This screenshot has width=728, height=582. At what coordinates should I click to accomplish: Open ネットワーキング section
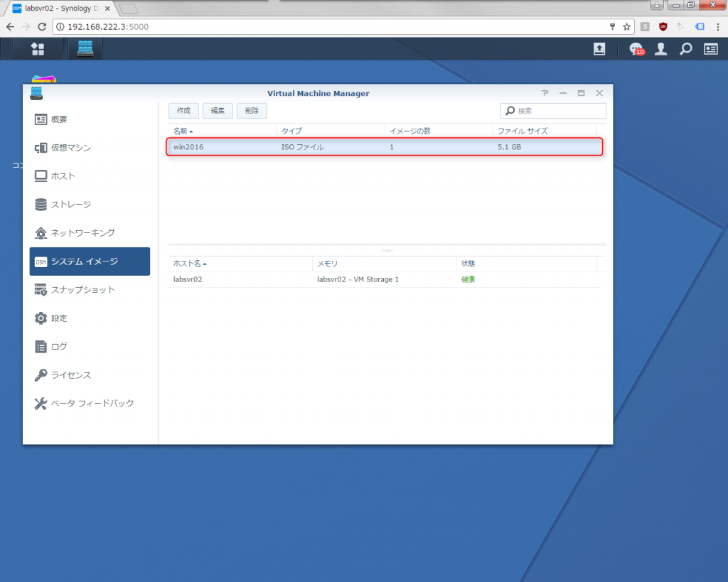90,233
